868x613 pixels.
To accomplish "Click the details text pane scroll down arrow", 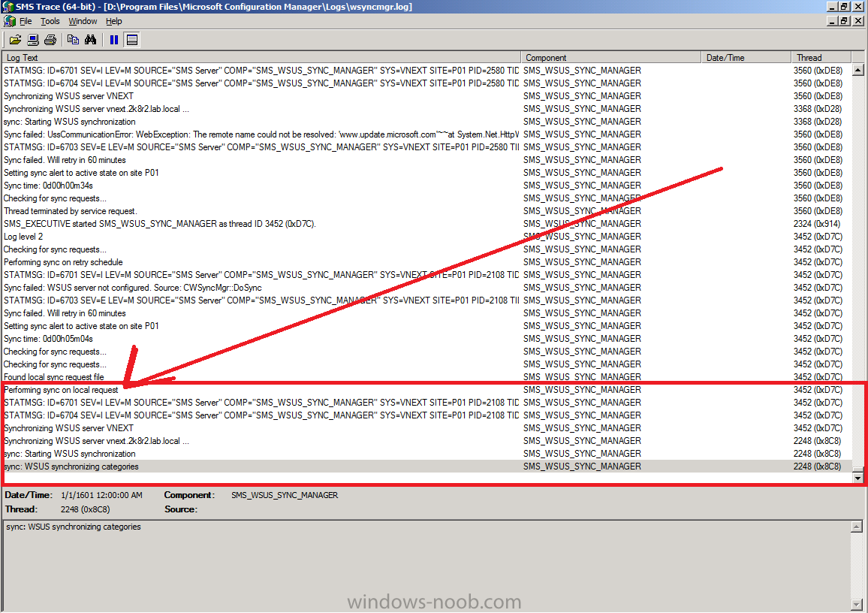I will click(857, 603).
